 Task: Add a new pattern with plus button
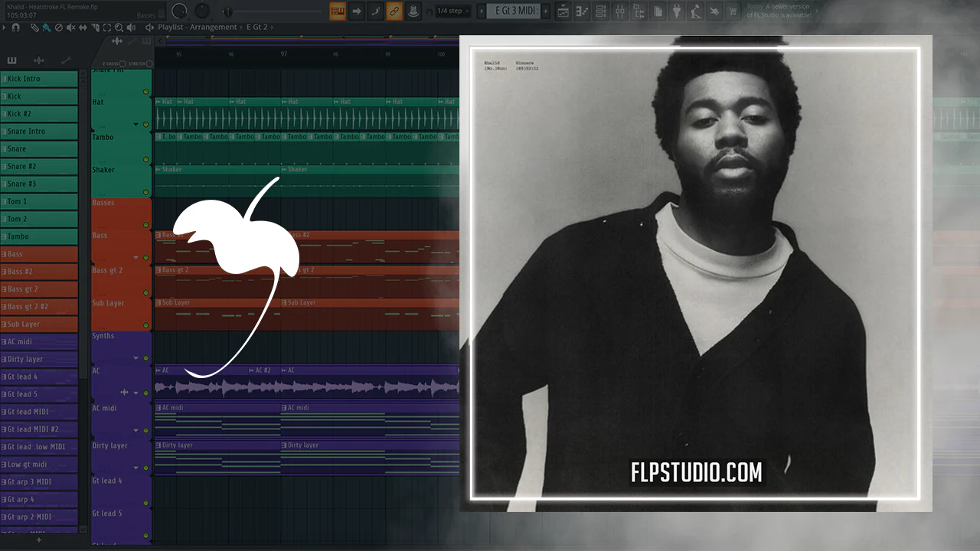545,11
